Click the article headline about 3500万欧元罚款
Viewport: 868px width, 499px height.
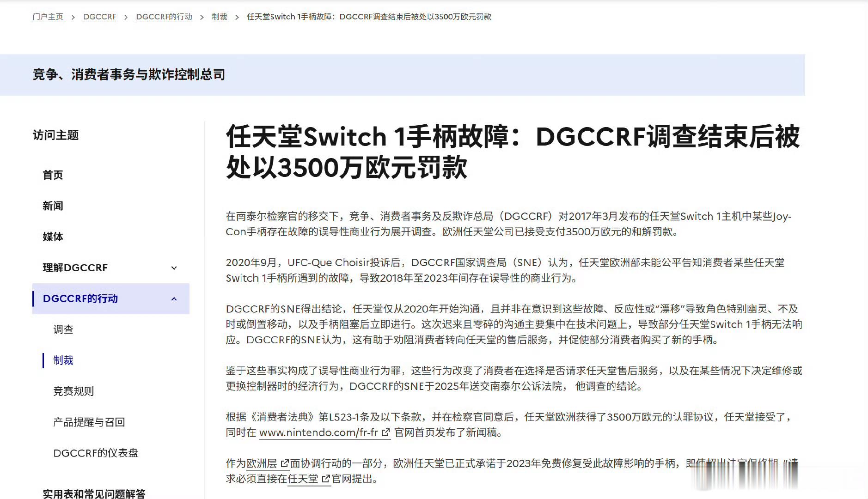(513, 152)
